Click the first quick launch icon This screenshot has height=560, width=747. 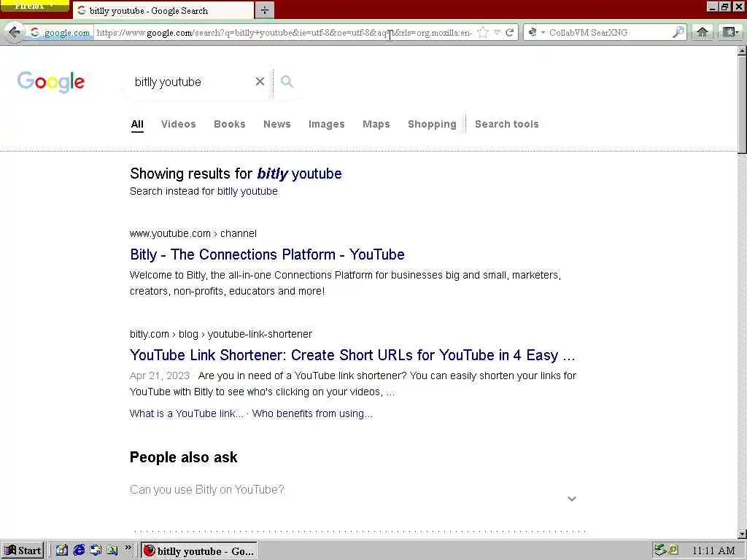point(62,550)
